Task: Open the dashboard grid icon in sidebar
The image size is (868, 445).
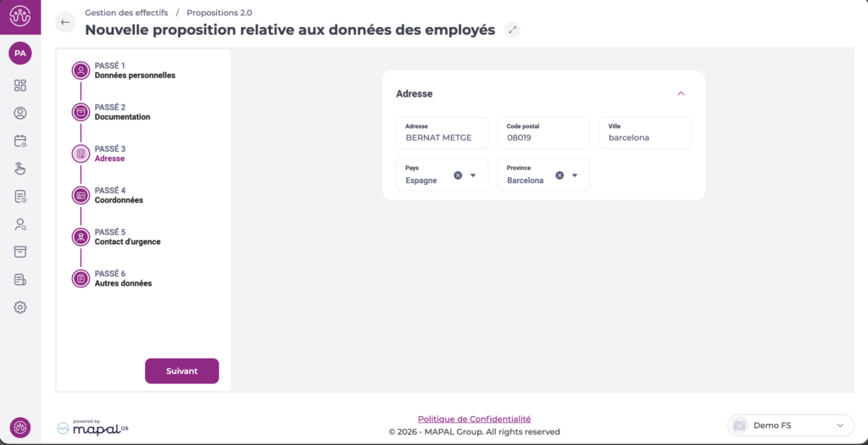Action: tap(20, 86)
